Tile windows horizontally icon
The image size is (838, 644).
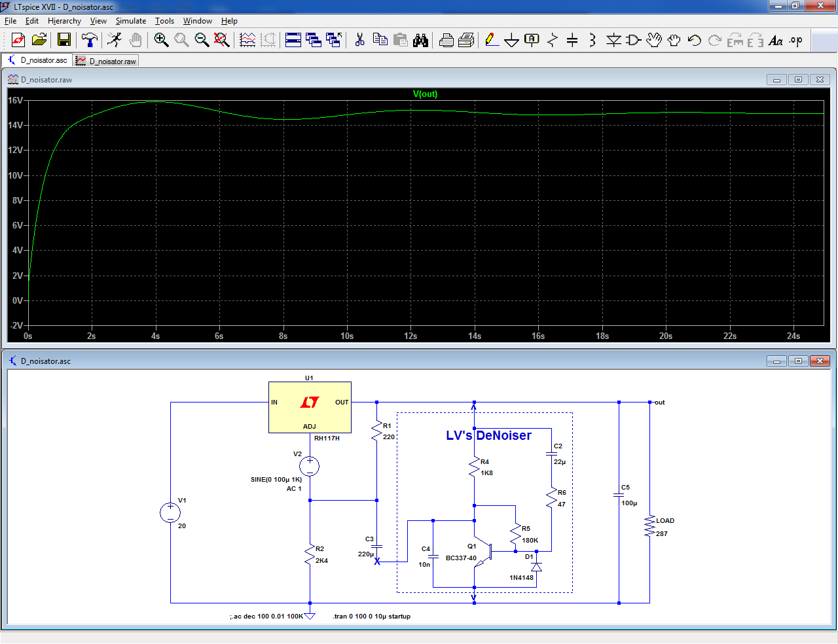tap(293, 41)
